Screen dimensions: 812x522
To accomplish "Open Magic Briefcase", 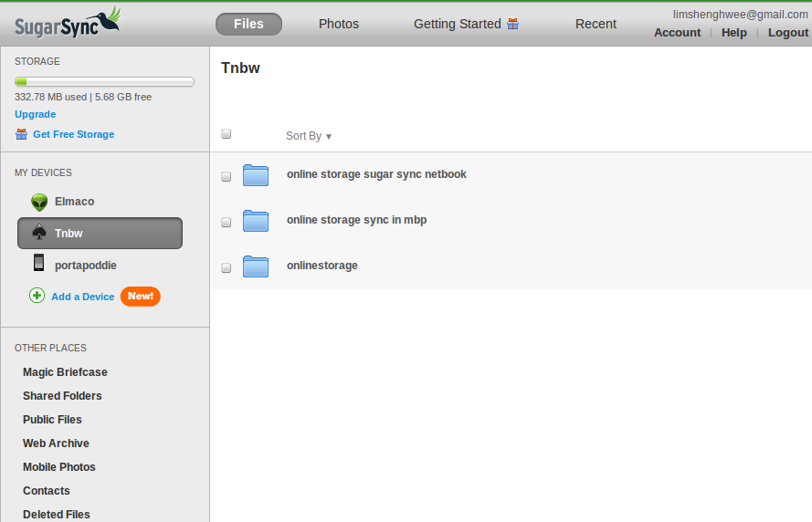I will tap(65, 372).
